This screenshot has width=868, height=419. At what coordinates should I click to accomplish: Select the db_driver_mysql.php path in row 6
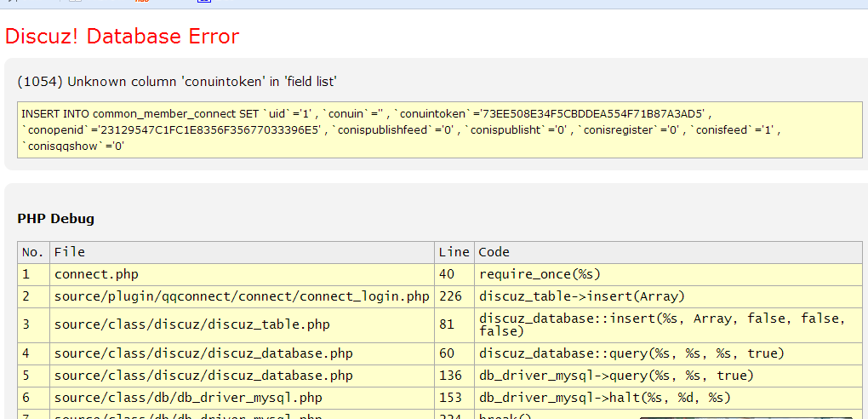click(x=188, y=397)
